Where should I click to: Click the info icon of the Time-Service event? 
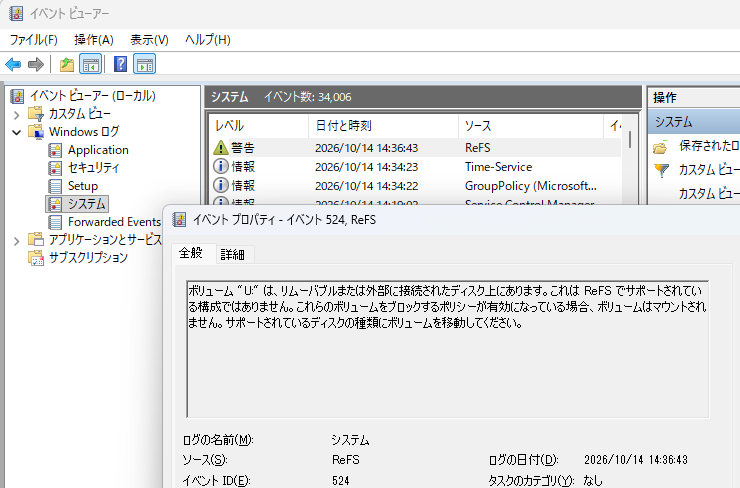(220, 166)
